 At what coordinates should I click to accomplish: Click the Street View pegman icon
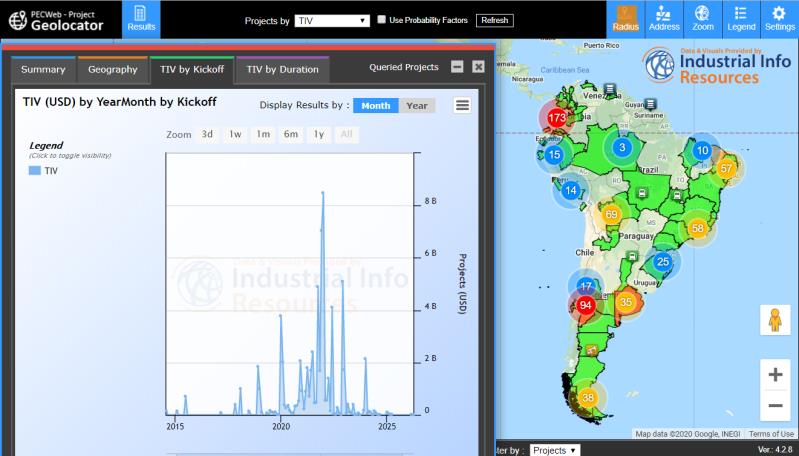774,321
